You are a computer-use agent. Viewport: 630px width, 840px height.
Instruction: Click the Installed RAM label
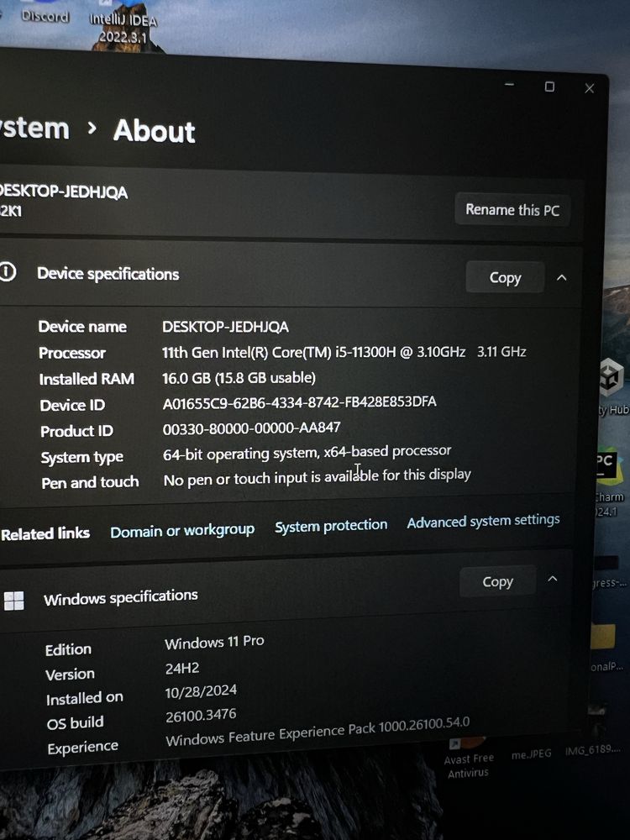87,380
